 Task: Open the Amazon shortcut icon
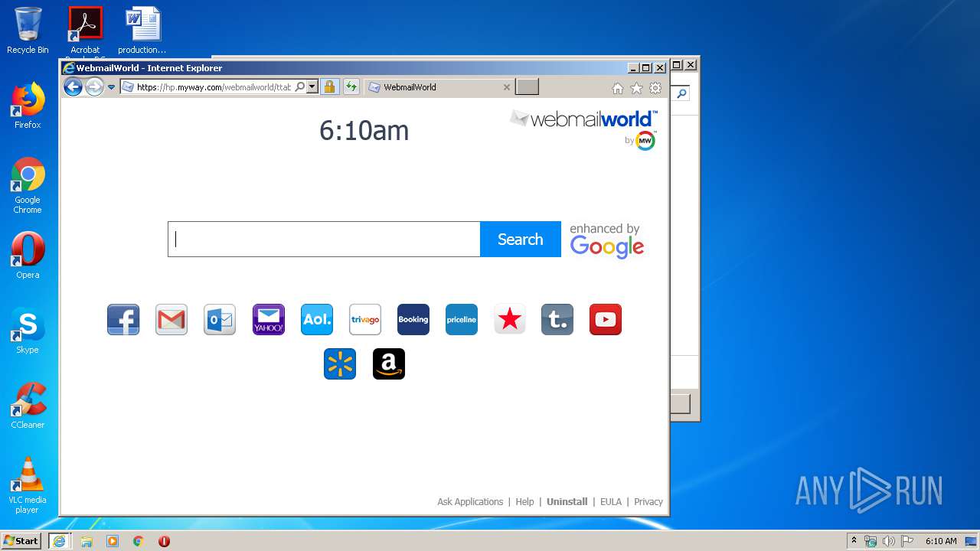tap(389, 364)
